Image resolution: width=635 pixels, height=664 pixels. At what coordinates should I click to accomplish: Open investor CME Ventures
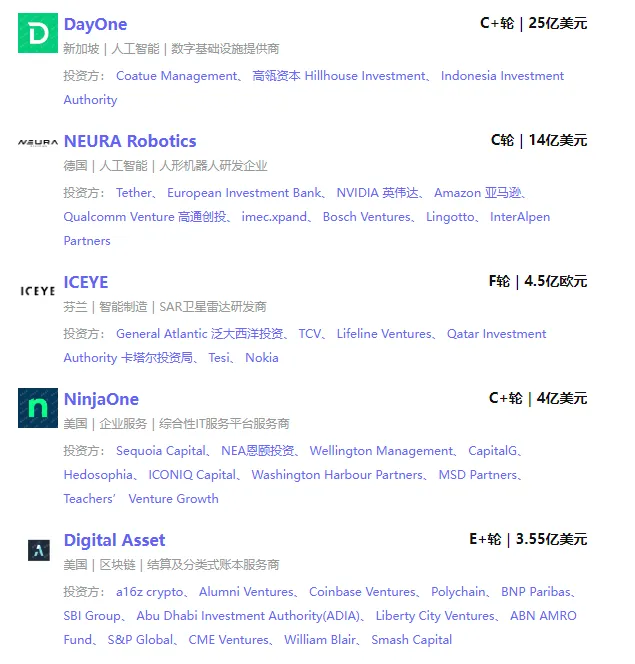click(228, 639)
